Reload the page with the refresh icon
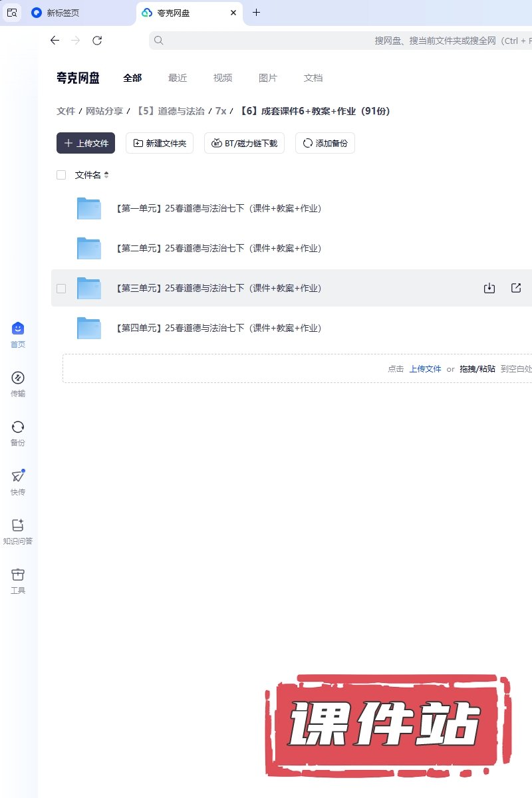This screenshot has height=798, width=532. 97,41
